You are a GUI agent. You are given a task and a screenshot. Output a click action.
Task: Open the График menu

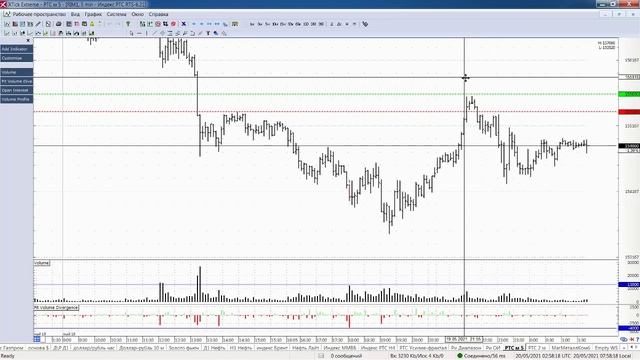tap(93, 14)
